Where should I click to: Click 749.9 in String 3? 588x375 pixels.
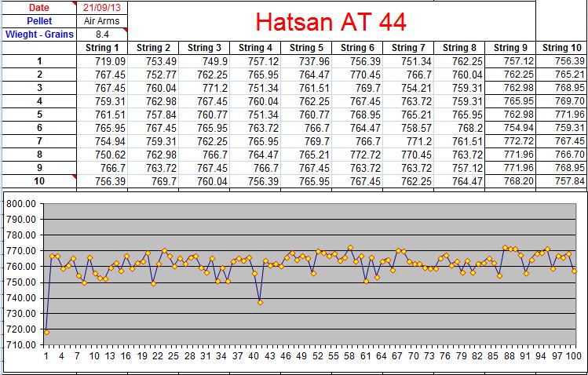click(x=204, y=61)
